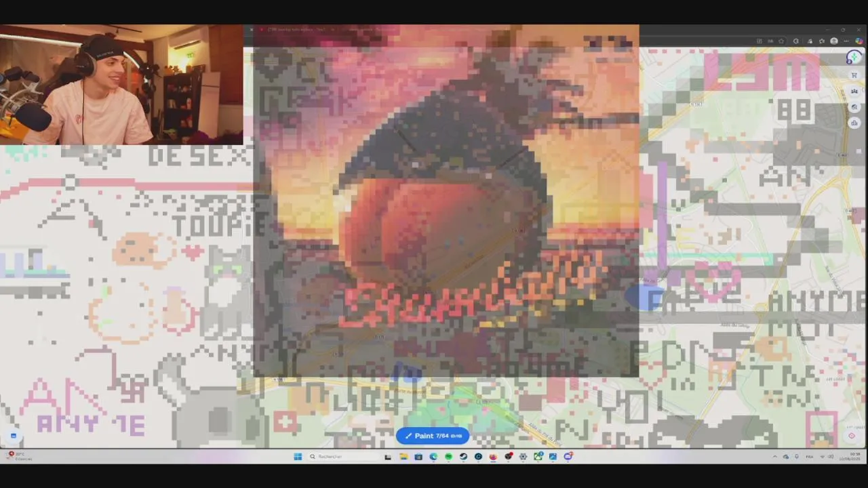Show hidden system tray icons chevron
The image size is (868, 488).
(x=774, y=457)
